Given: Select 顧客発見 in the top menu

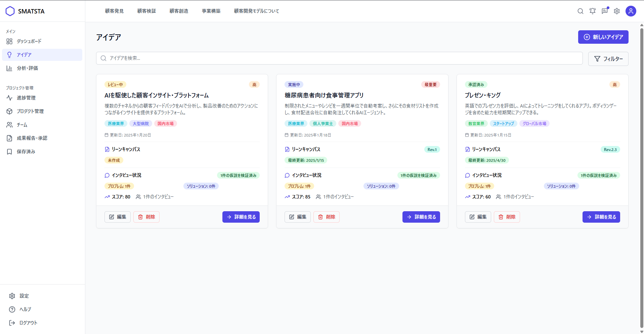Looking at the screenshot, I should (114, 11).
